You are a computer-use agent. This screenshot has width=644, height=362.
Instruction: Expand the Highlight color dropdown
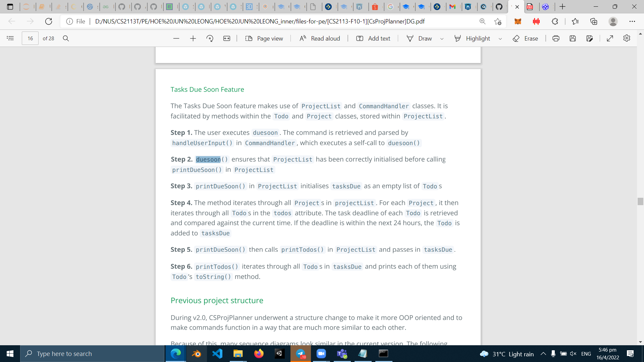500,39
